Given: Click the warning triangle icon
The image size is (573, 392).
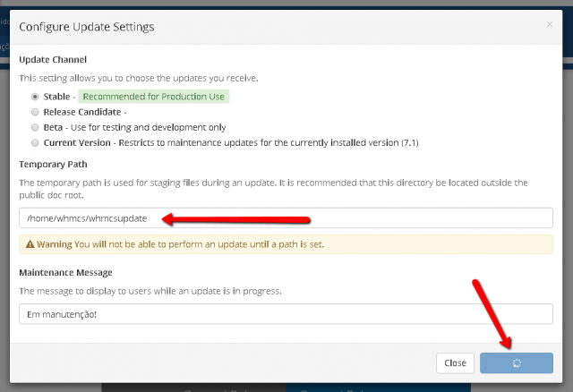Looking at the screenshot, I should click(x=30, y=244).
